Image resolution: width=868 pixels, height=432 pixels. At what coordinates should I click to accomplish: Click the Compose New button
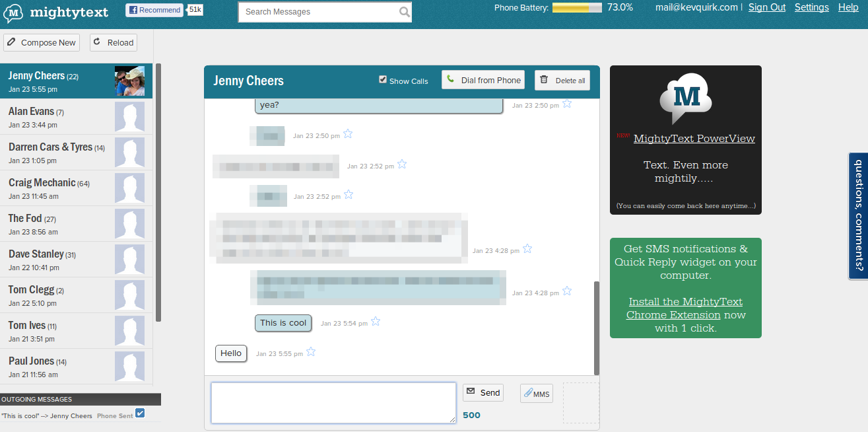42,42
